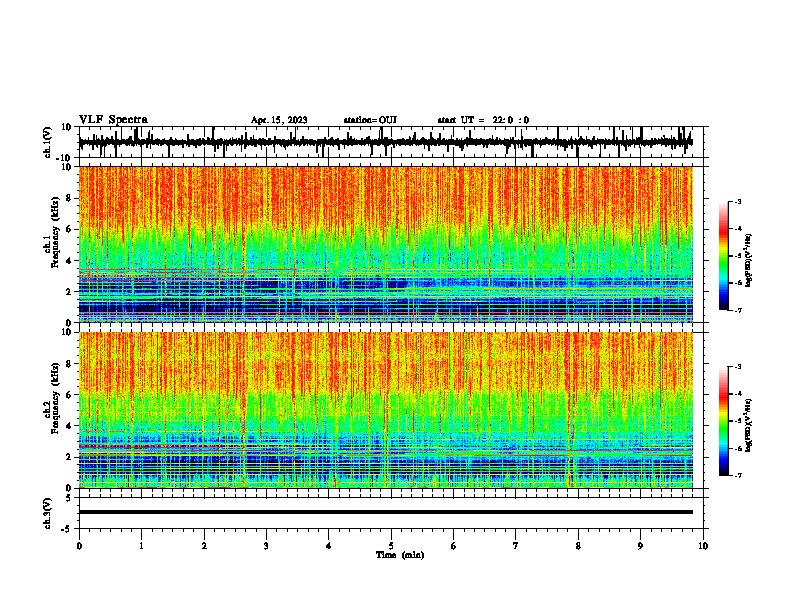Click the "-7" tick on the ch.2 colorbar
Viewport: 792px width, 612px height.
pos(738,475)
